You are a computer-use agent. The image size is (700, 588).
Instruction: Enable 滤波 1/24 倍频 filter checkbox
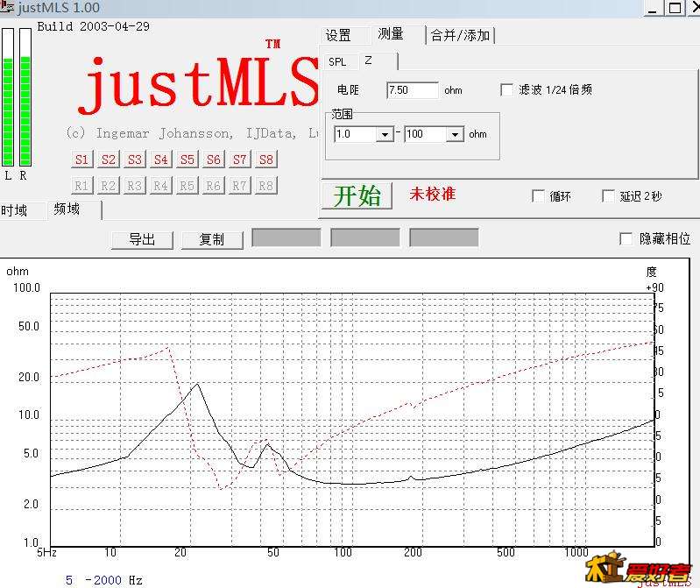pos(506,89)
